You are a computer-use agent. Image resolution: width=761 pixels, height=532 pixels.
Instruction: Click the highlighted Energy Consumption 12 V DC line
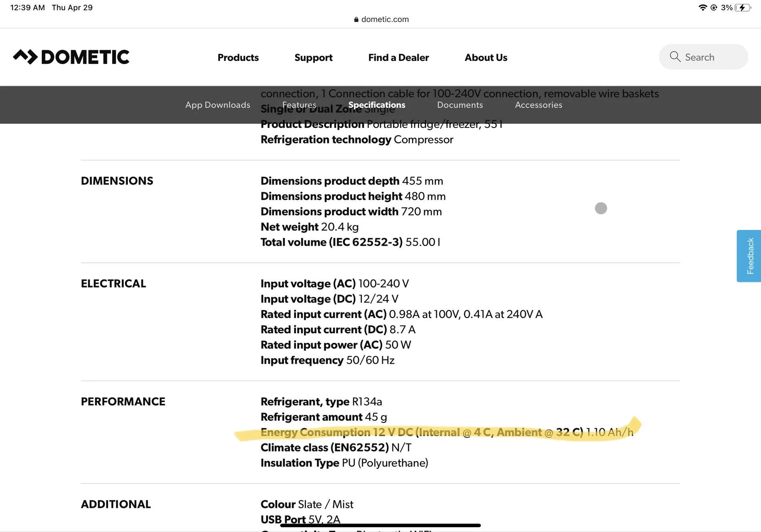[x=447, y=432]
